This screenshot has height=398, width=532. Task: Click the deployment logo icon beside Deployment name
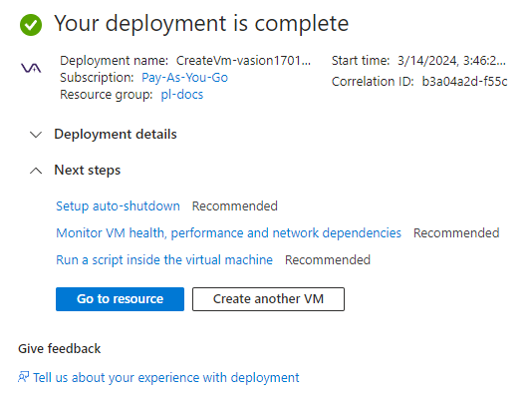[31, 68]
